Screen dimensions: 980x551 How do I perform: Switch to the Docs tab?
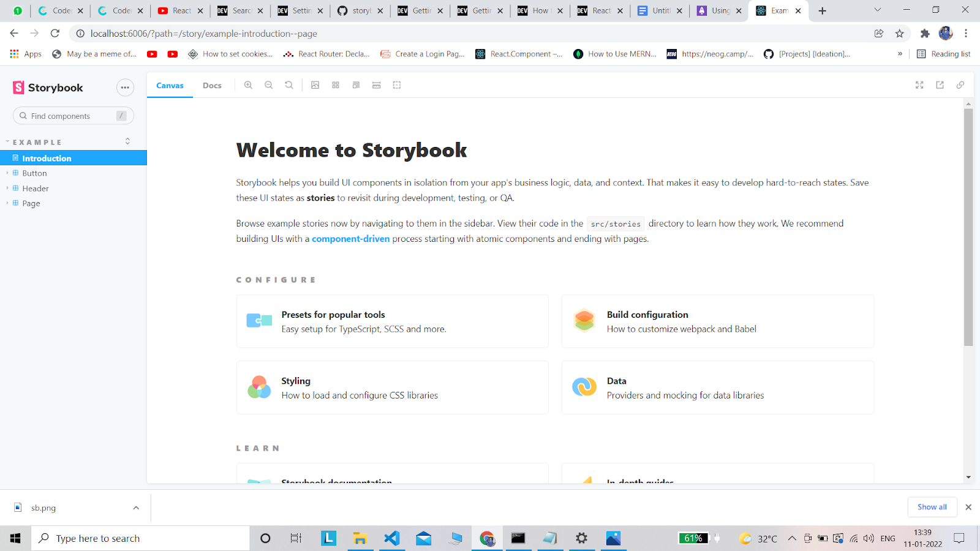tap(212, 86)
